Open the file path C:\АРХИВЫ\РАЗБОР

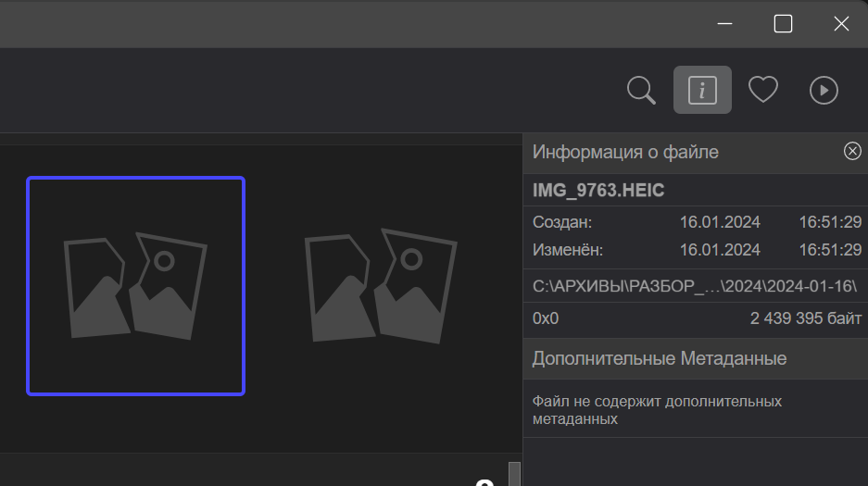pos(694,286)
